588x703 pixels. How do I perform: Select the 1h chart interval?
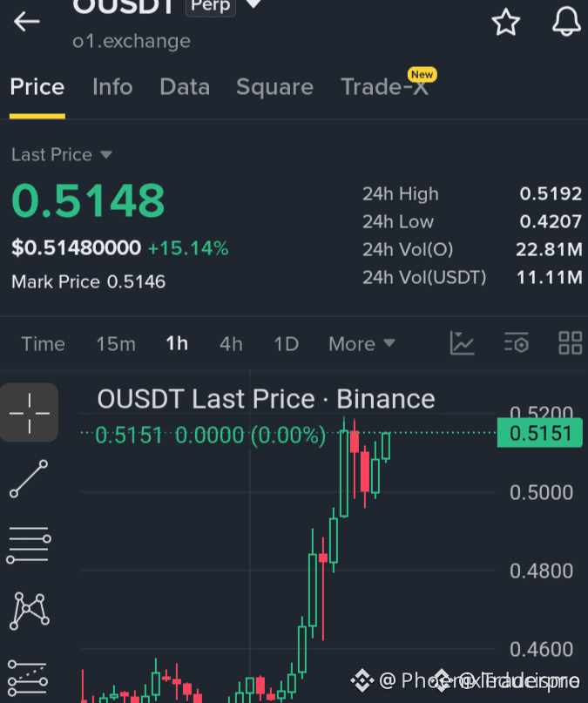click(177, 344)
